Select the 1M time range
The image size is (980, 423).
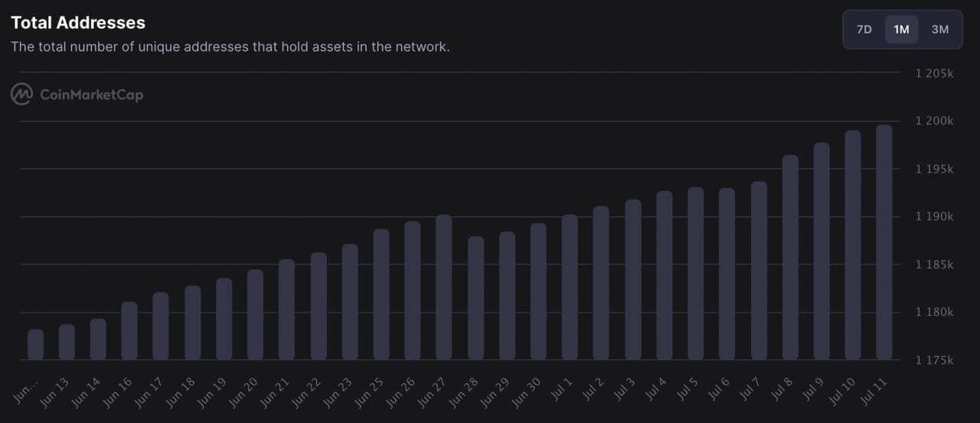901,29
